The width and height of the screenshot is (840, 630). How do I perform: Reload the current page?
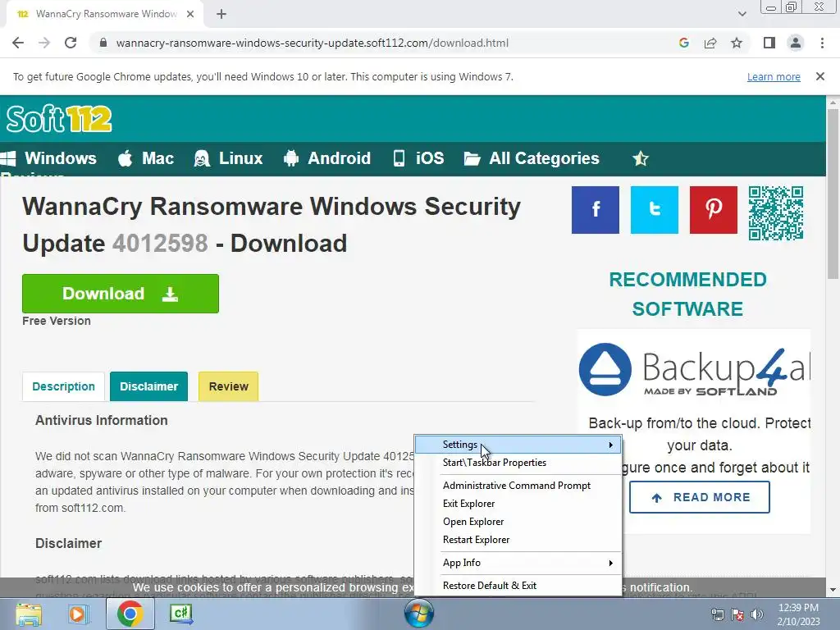71,43
